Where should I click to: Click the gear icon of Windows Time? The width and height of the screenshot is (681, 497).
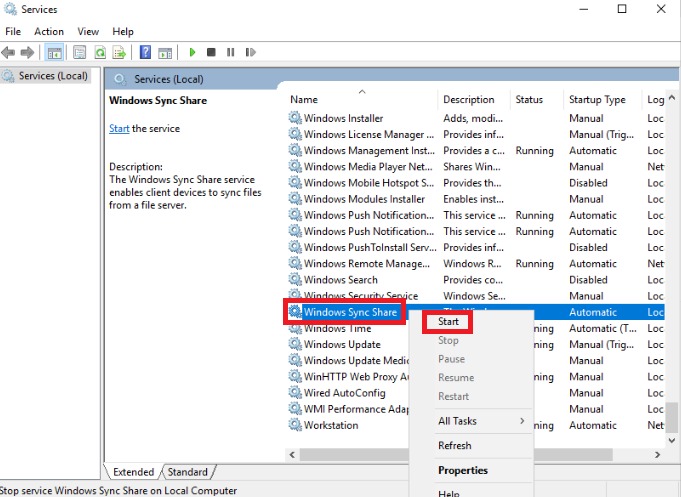tap(295, 328)
